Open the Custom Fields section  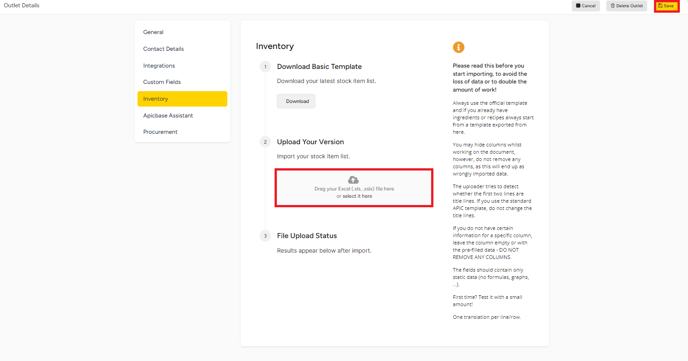click(162, 82)
